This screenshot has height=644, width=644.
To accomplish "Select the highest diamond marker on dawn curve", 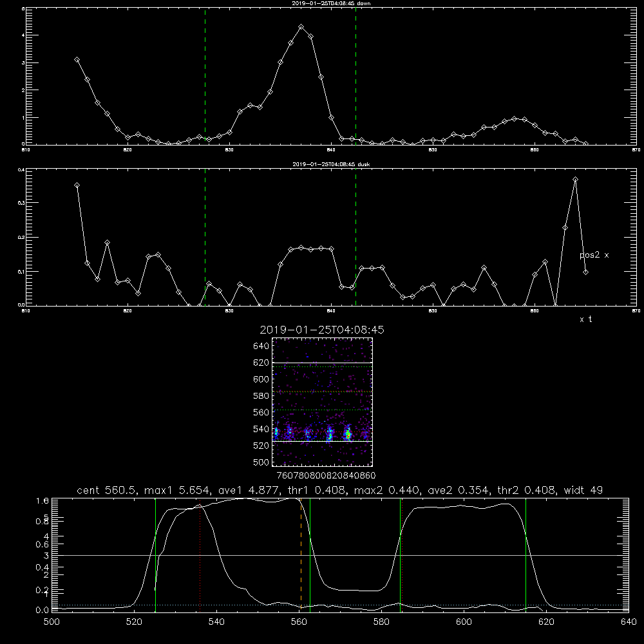I will pyautogui.click(x=301, y=26).
